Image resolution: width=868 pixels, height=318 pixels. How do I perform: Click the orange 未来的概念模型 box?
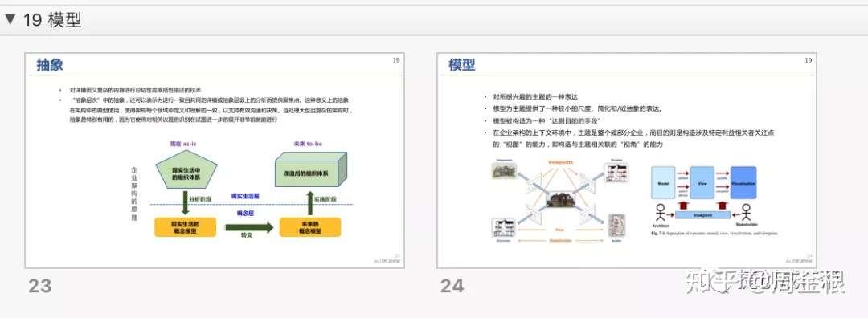point(310,227)
